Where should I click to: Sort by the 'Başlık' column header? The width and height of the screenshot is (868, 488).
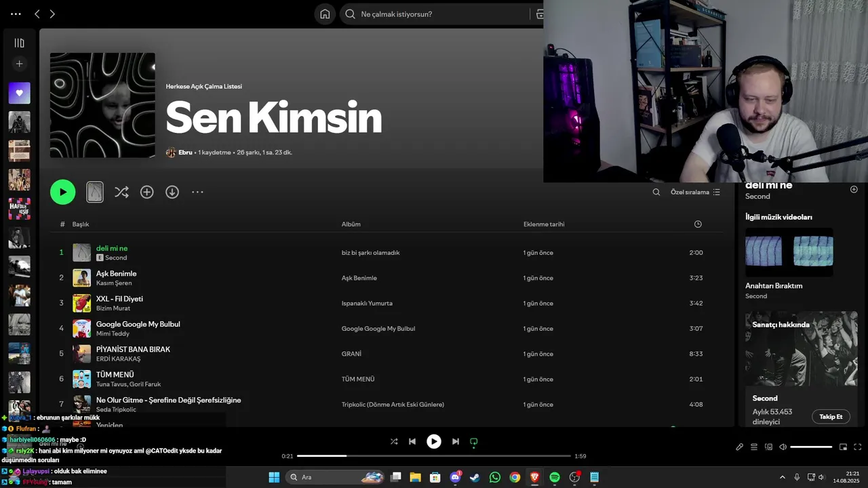(81, 224)
